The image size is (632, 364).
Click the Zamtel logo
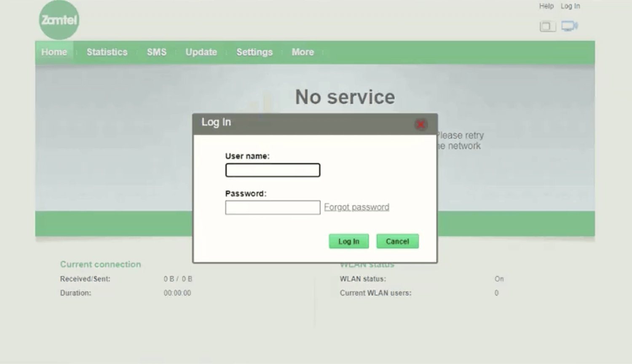tap(59, 20)
